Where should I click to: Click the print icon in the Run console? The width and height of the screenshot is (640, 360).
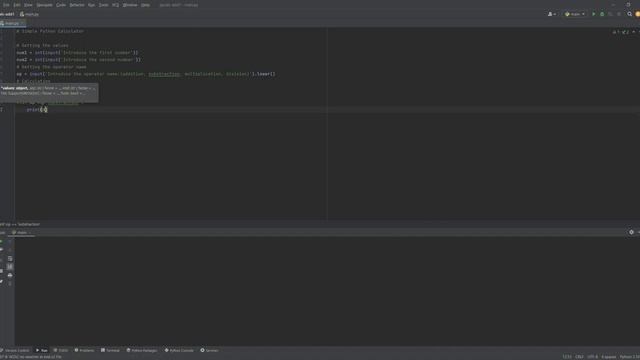[x=10, y=275]
